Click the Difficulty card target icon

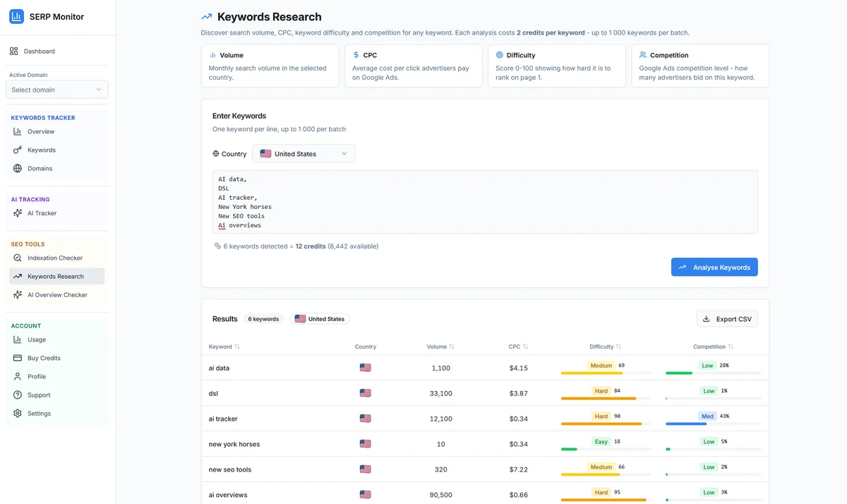tap(499, 55)
